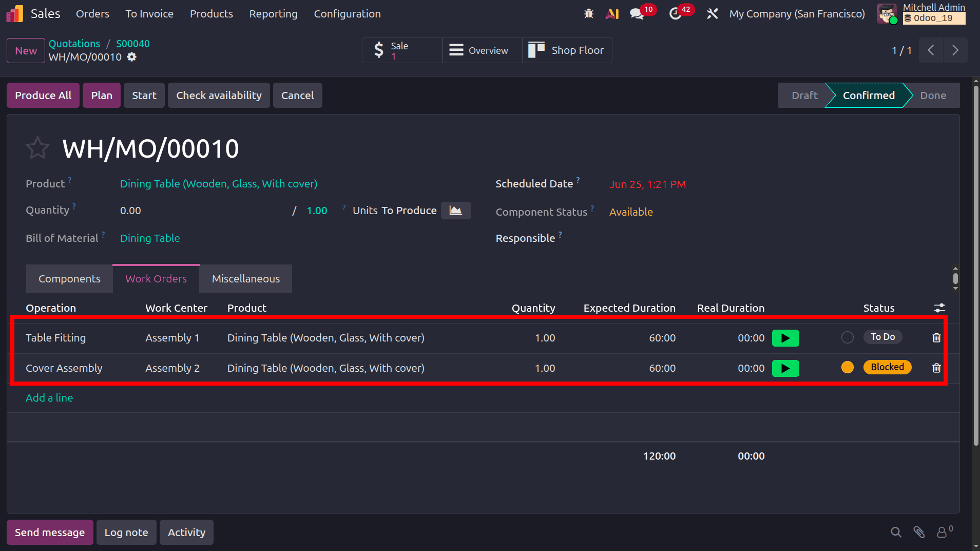Click the Check availability button
The width and height of the screenshot is (980, 551).
click(219, 96)
